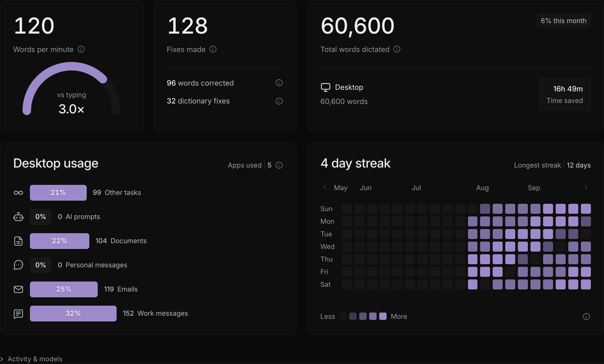The height and width of the screenshot is (364, 604).
Task: Click the 104 Documents label
Action: [x=121, y=241]
